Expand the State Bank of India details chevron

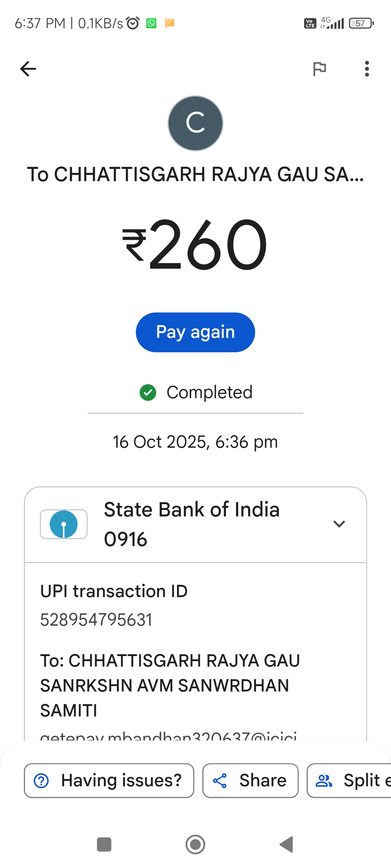(339, 524)
